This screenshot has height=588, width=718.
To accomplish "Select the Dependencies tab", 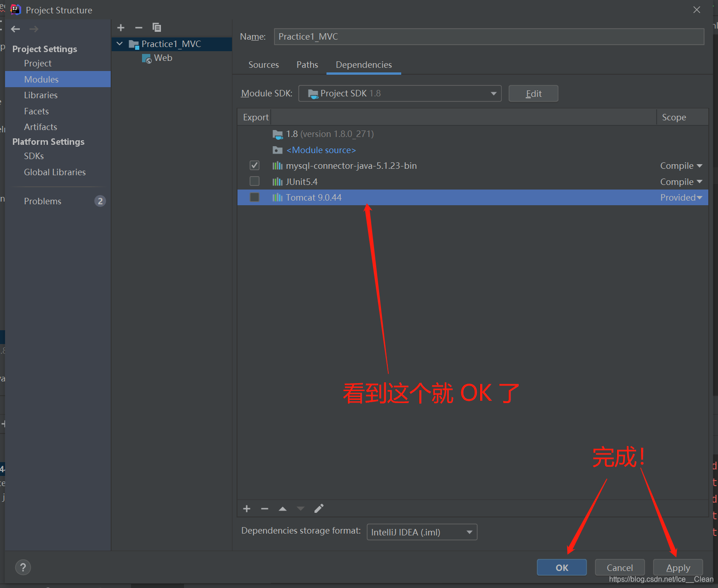I will (364, 65).
